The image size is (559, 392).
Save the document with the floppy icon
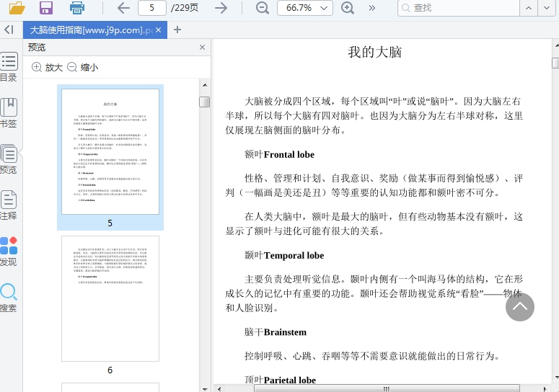[46, 7]
